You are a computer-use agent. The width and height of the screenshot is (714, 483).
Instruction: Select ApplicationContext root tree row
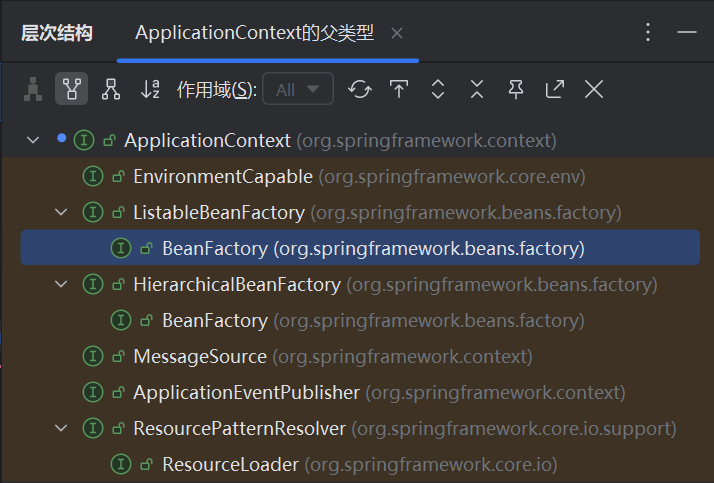click(x=360, y=140)
